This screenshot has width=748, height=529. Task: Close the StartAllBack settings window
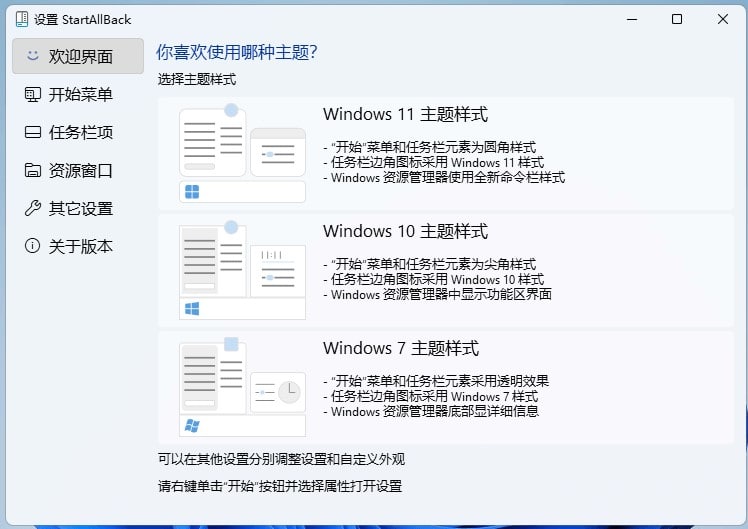pos(723,19)
